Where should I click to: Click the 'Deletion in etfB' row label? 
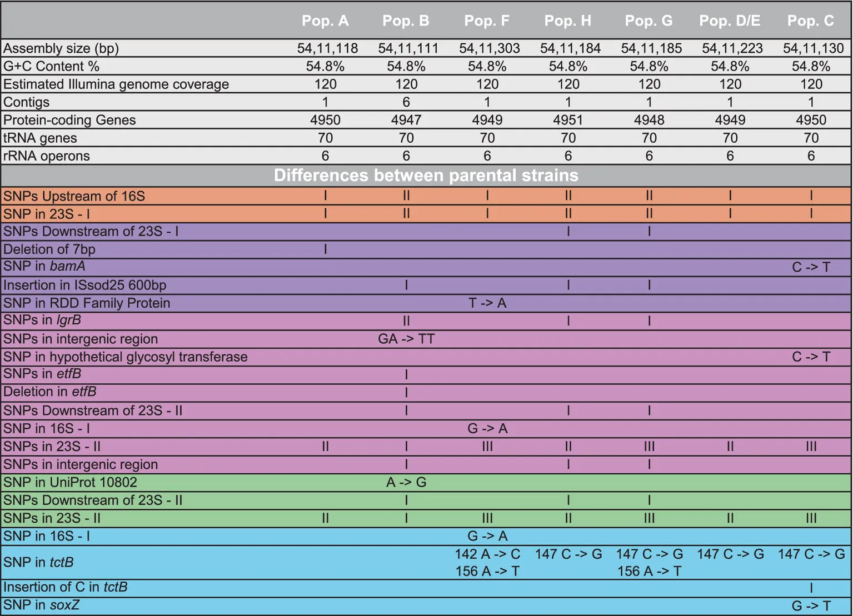pyautogui.click(x=50, y=392)
